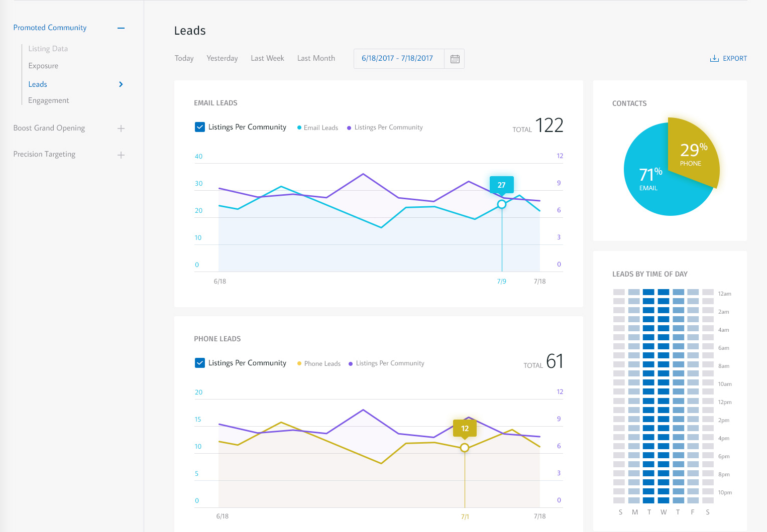Open the calendar date picker icon

(x=455, y=59)
